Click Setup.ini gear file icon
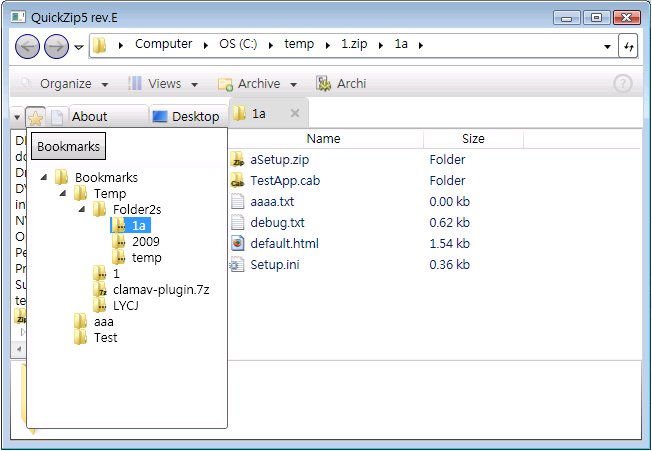 coord(237,264)
